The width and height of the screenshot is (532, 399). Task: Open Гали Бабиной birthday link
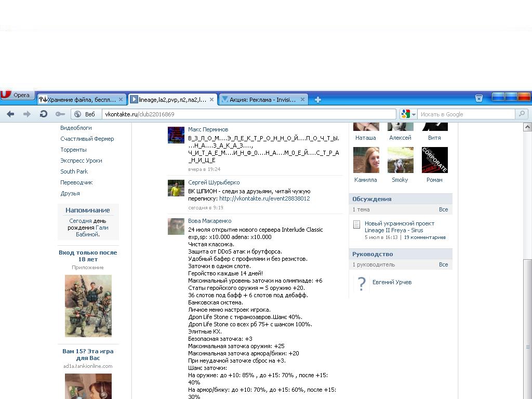(92, 231)
